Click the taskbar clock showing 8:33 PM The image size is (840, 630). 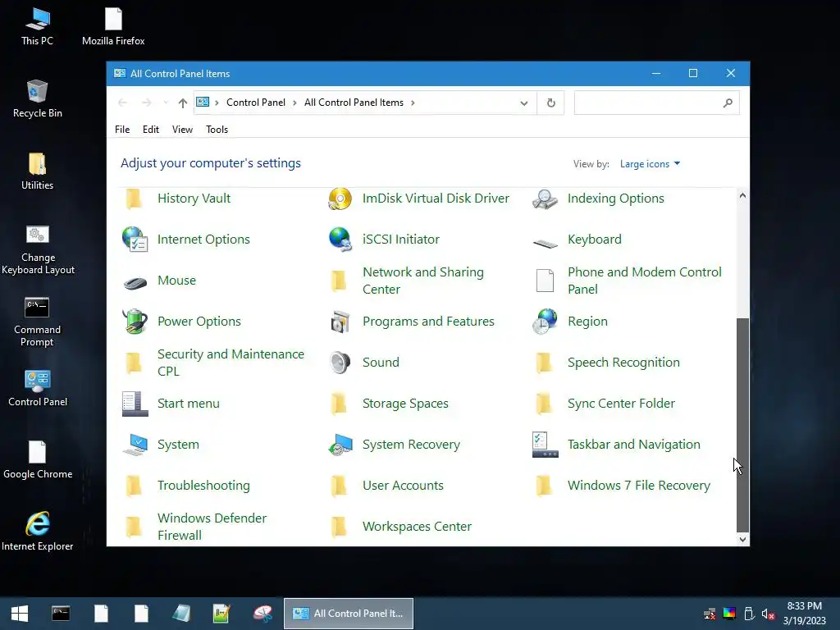804,614
